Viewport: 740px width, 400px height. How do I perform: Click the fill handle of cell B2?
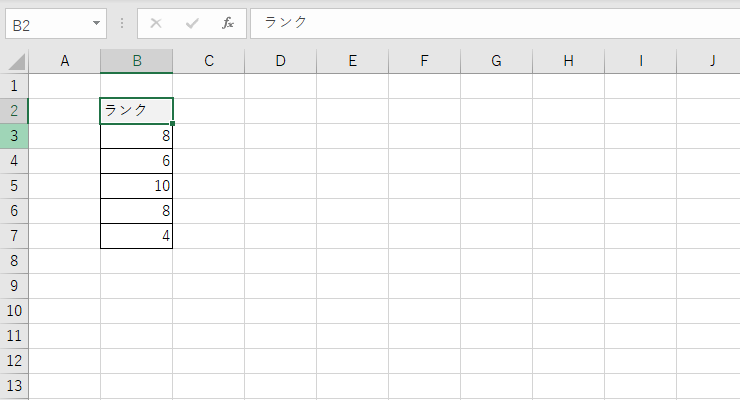pyautogui.click(x=173, y=124)
